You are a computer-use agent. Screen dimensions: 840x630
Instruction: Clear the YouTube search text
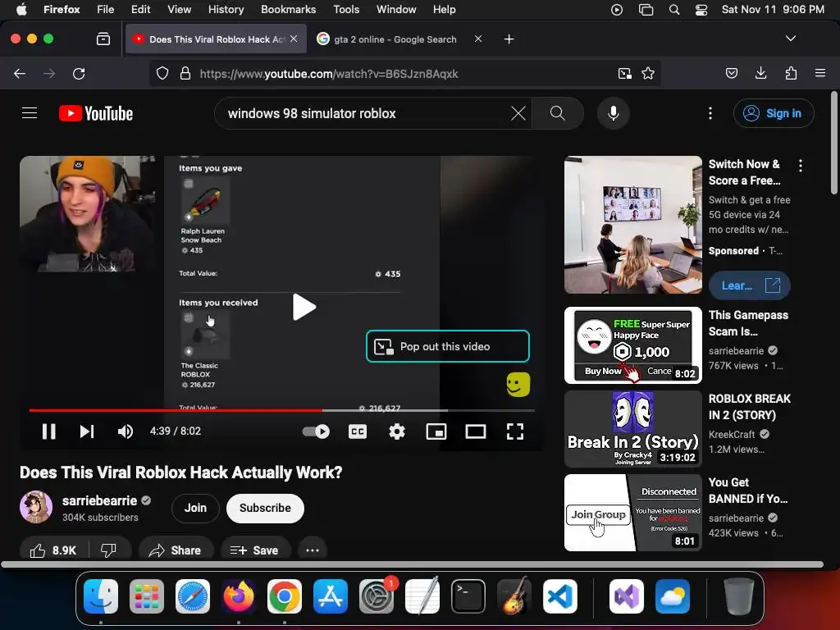(518, 113)
